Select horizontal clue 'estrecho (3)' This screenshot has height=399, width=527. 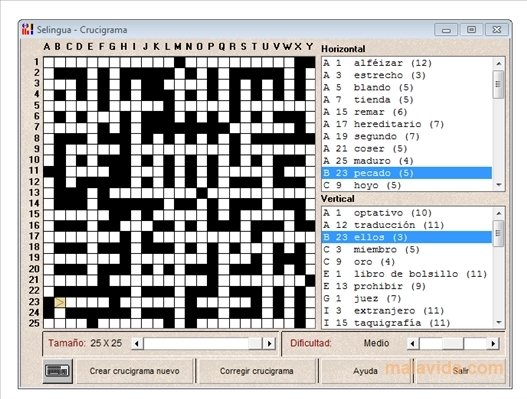407,75
